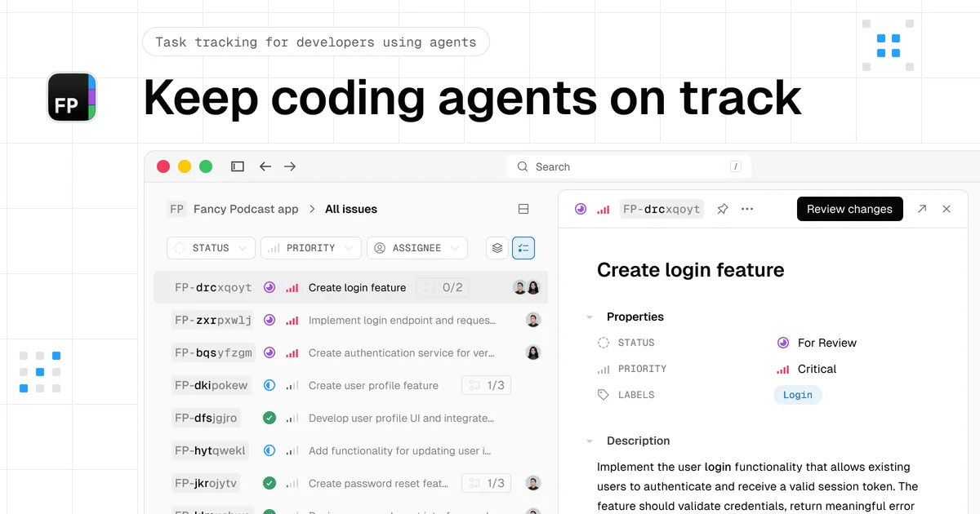Open the three-dot more options menu
This screenshot has width=980, height=514.
coord(747,209)
